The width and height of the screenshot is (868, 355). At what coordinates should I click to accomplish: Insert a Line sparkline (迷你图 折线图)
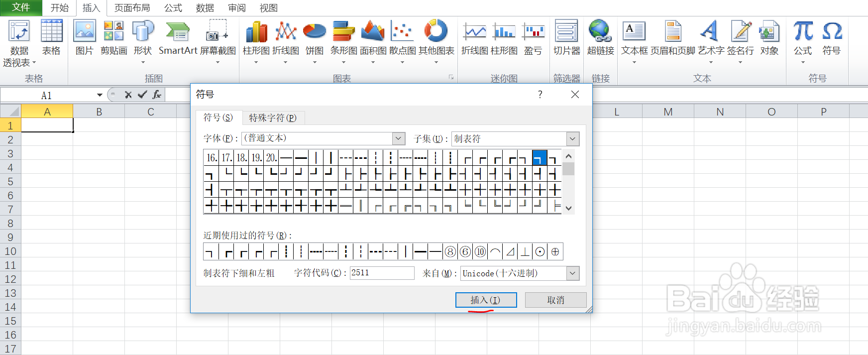(475, 38)
